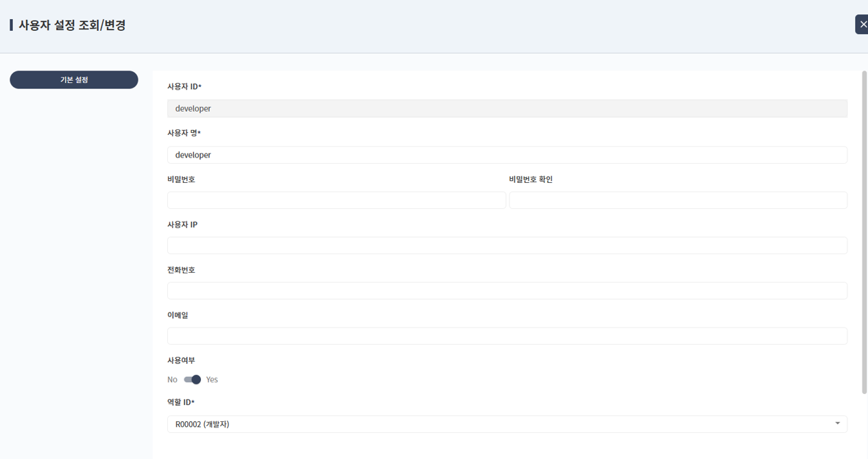This screenshot has width=868, height=459.
Task: Click the 사용자 설정 조회/변경 title
Action: [x=72, y=25]
